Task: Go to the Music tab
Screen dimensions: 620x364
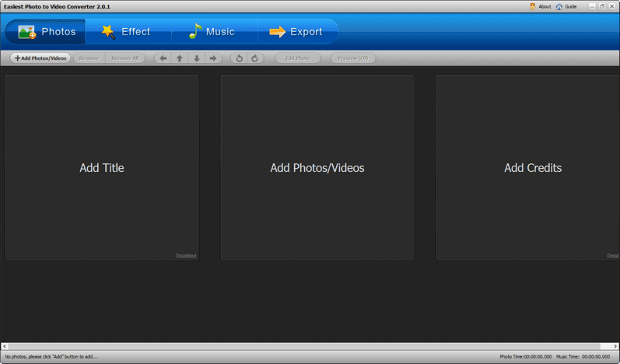Action: click(214, 32)
